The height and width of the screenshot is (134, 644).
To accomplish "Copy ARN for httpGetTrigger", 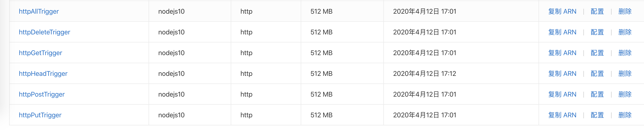I will (562, 53).
